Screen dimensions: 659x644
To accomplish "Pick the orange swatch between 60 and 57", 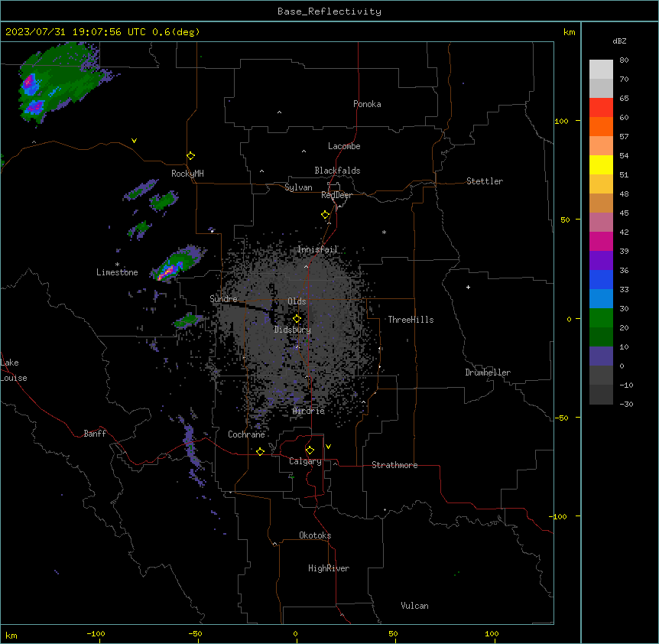I will 601,126.
